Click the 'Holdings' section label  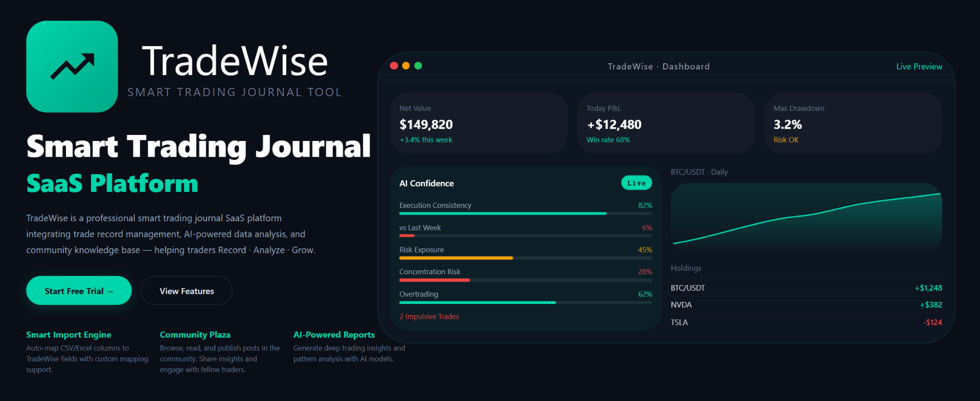(x=686, y=268)
